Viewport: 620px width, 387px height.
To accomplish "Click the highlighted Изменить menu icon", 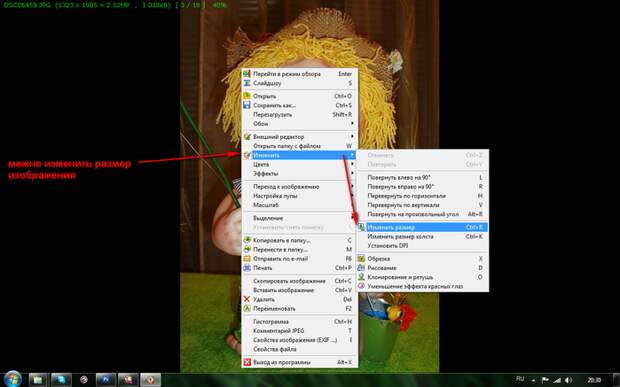I will click(247, 155).
